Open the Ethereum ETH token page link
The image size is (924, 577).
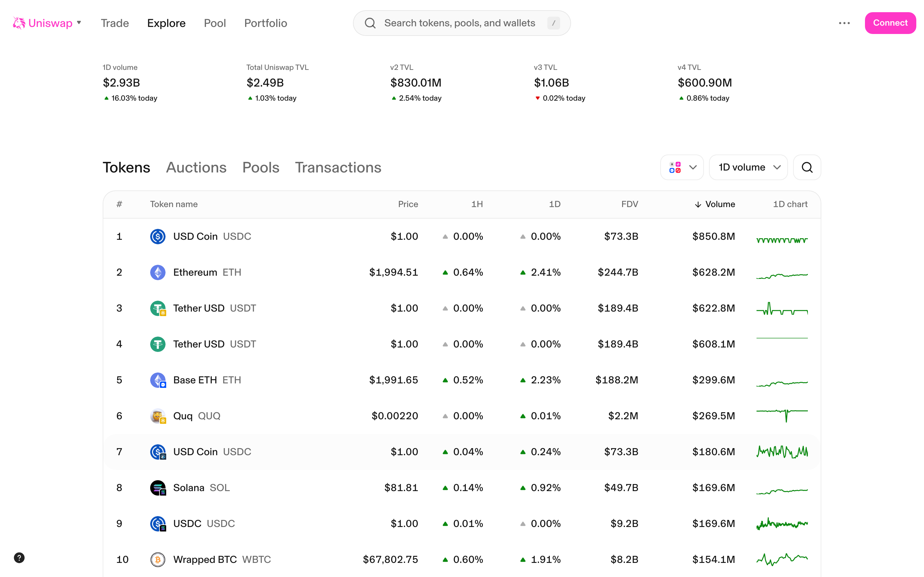207,272
